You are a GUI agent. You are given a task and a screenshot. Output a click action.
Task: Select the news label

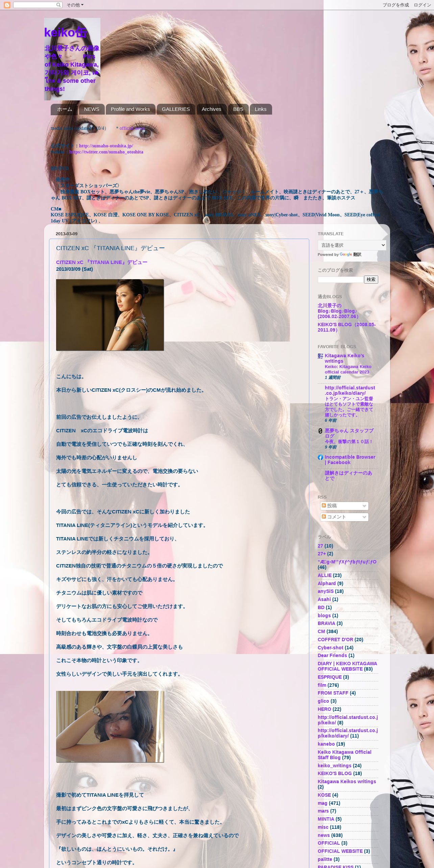coord(324,835)
